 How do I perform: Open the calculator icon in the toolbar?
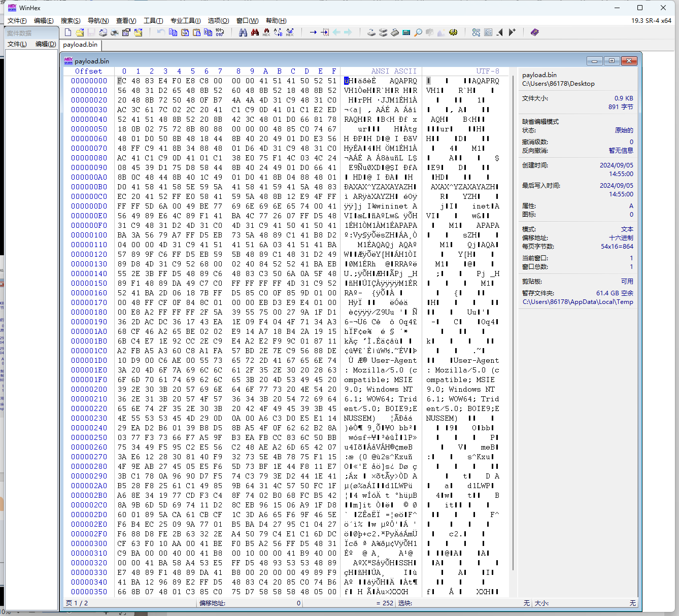point(406,32)
